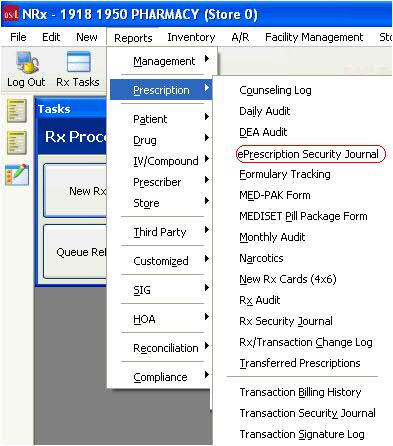Expand the Third Party submenu
This screenshot has height=446, width=393.
tap(161, 232)
